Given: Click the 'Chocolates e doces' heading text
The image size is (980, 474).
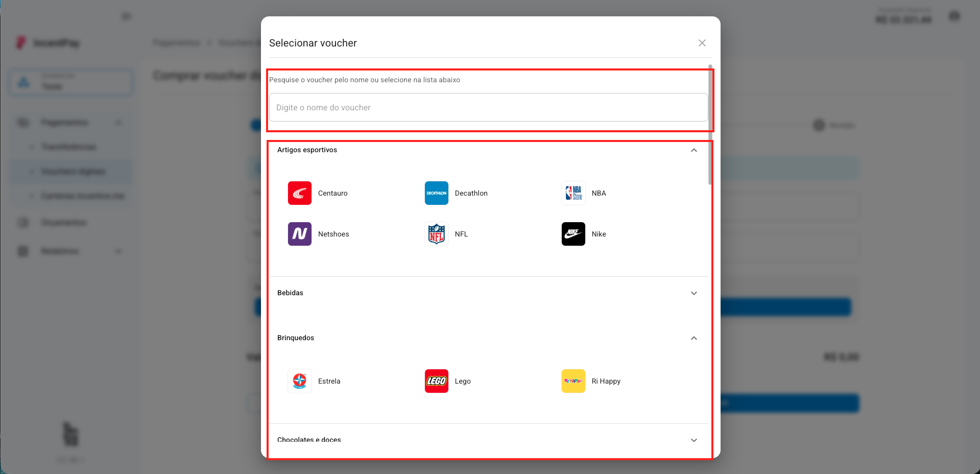Looking at the screenshot, I should pyautogui.click(x=309, y=440).
